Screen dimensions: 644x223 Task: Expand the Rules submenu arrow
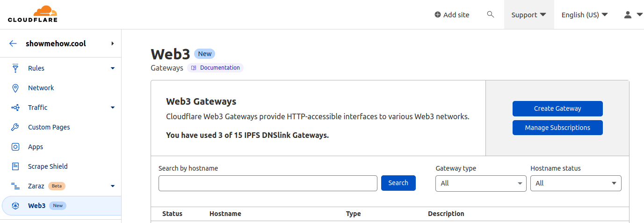(x=113, y=68)
